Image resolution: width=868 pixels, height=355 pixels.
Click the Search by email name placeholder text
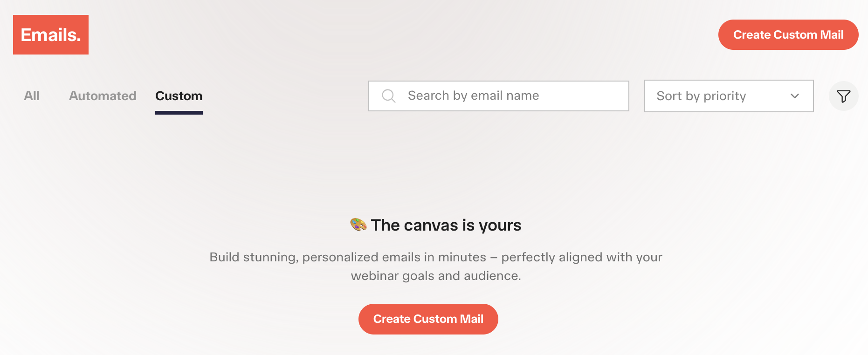click(x=474, y=96)
